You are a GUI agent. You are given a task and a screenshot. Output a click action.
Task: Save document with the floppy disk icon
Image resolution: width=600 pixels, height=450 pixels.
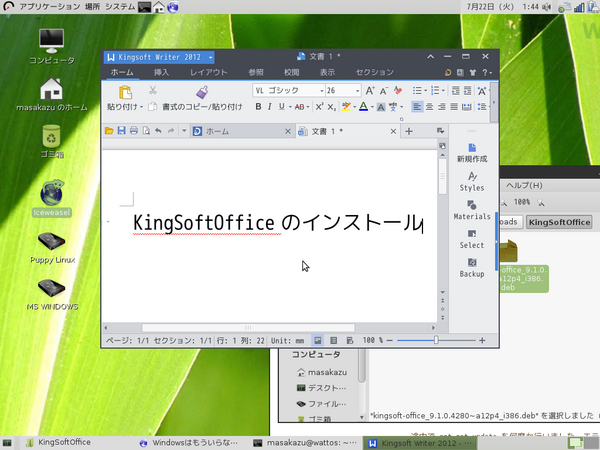(121, 131)
